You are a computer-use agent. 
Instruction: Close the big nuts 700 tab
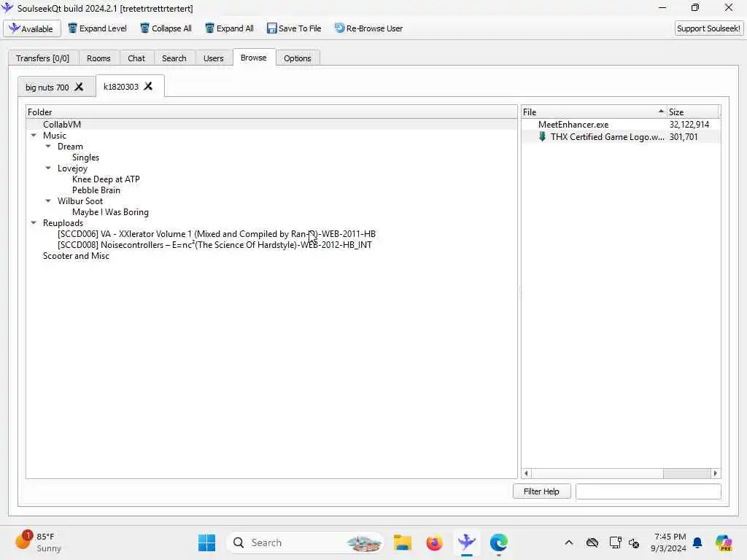[79, 87]
